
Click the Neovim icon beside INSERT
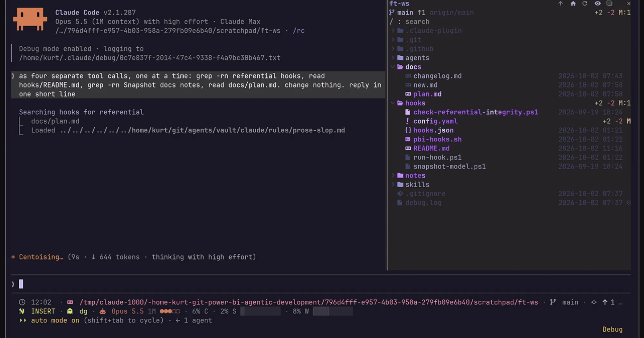22,311
